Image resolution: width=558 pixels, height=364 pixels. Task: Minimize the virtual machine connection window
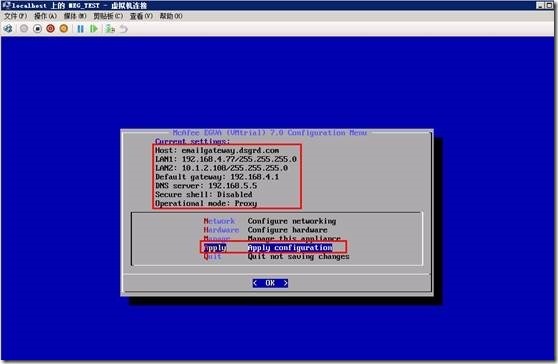point(540,5)
